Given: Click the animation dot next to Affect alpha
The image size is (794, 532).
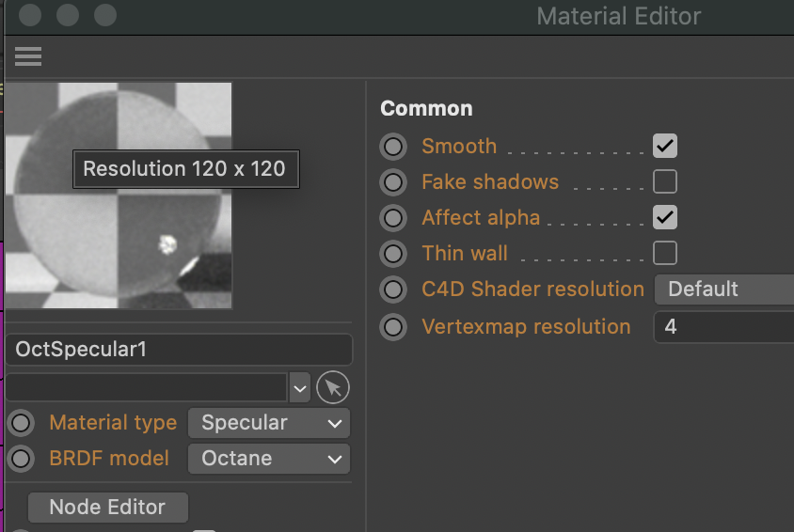Looking at the screenshot, I should [x=393, y=218].
